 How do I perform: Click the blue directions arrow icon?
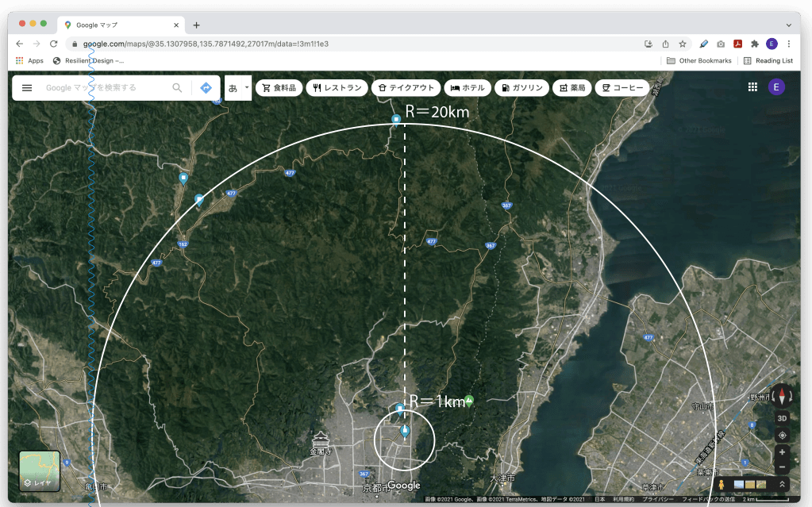[x=206, y=88]
